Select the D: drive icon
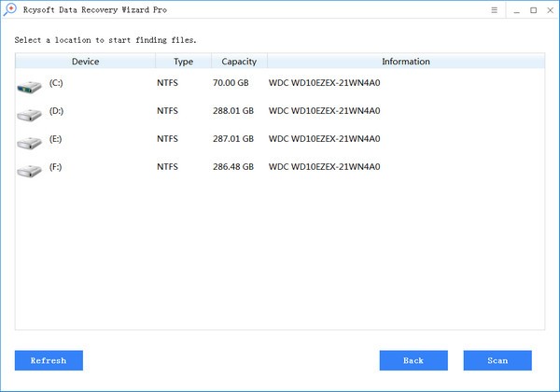 click(29, 115)
